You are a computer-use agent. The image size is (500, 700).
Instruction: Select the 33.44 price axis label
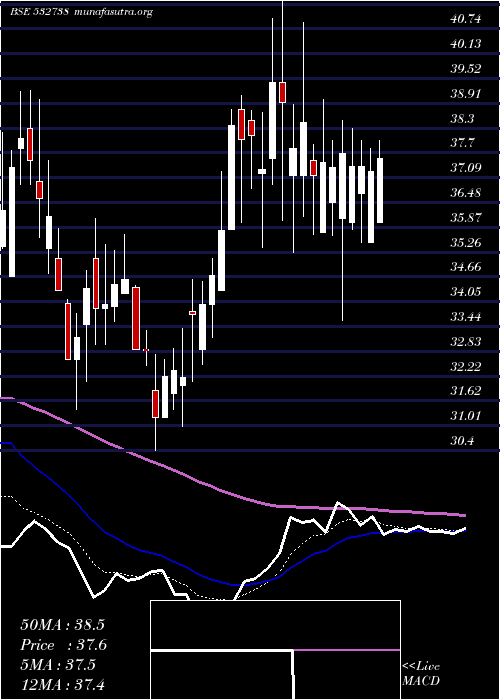(465, 317)
